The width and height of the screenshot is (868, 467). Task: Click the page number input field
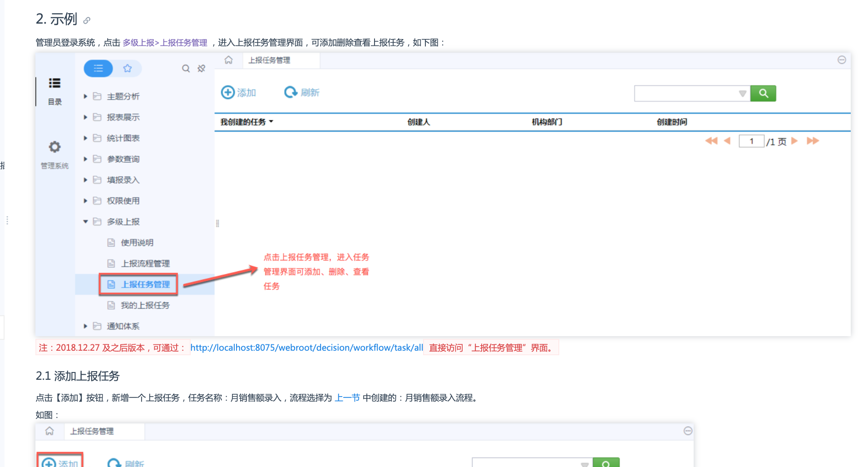751,141
